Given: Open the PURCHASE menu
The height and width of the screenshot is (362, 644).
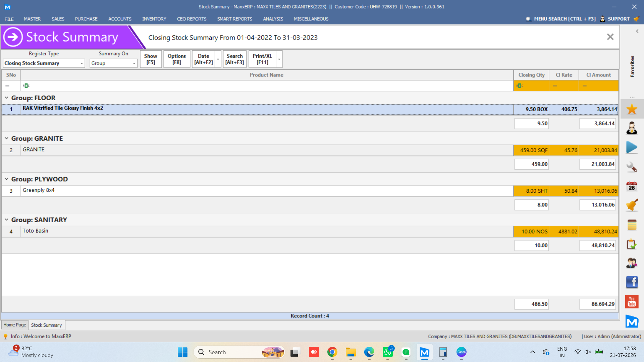Looking at the screenshot, I should [86, 19].
